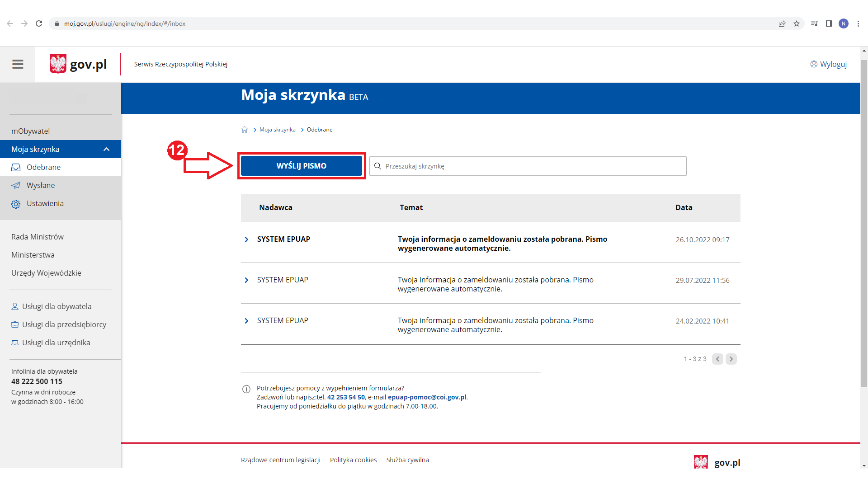
Task: Expand the message dated 29.07.2022
Action: point(246,280)
